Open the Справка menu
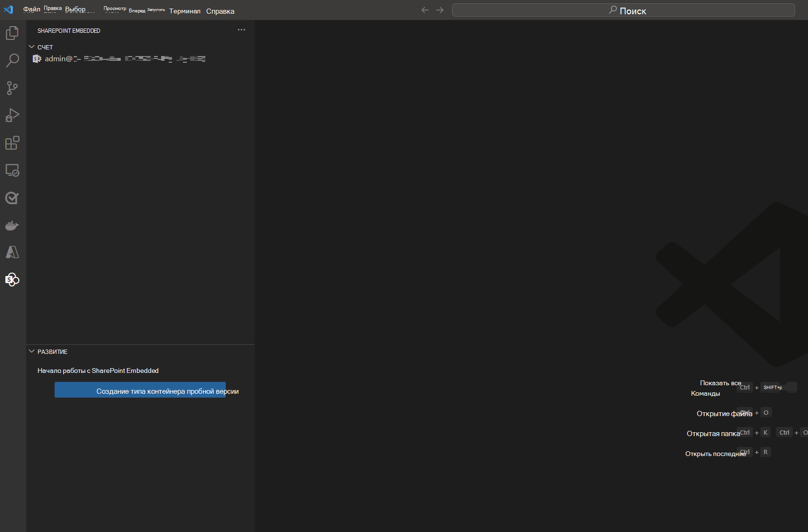This screenshot has width=808, height=532. (x=220, y=11)
